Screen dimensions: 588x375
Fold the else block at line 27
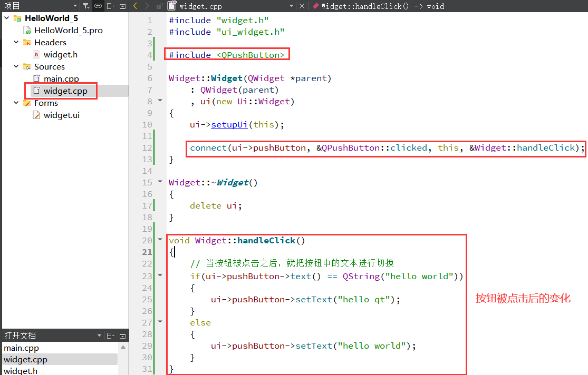(160, 321)
